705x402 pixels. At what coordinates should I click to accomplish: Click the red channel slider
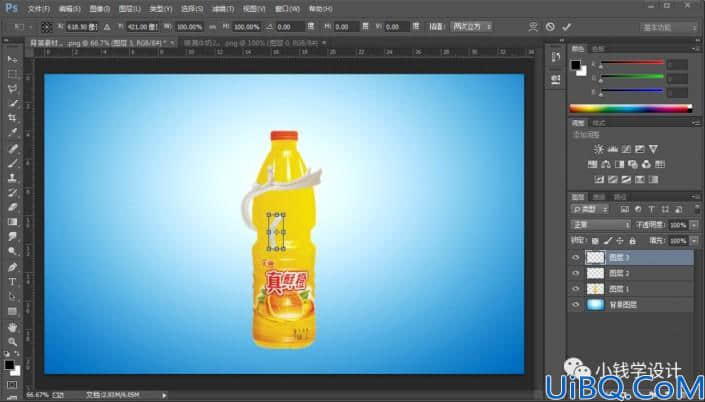click(x=632, y=62)
